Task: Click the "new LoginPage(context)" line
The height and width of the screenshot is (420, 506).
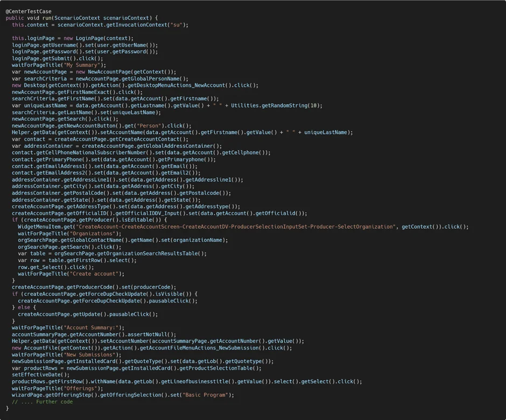Action: click(x=73, y=38)
